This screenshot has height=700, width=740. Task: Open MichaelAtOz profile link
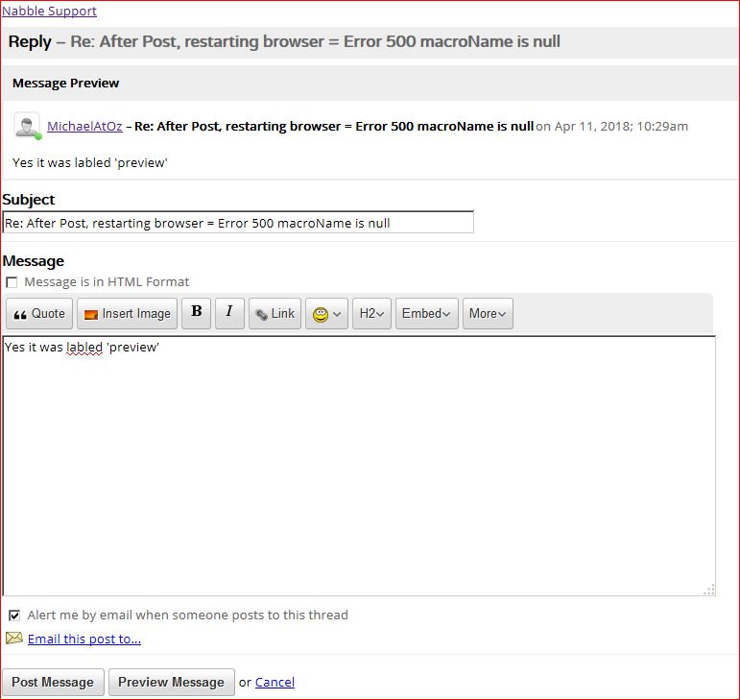click(84, 126)
